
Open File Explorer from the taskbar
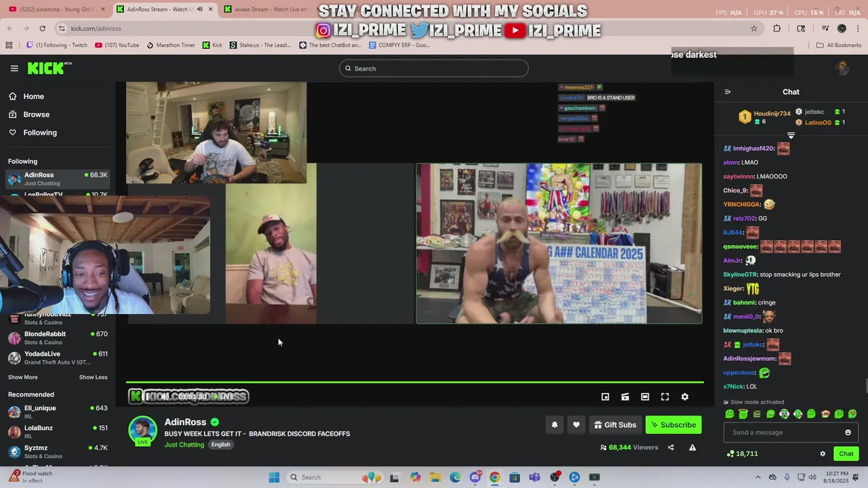click(435, 477)
